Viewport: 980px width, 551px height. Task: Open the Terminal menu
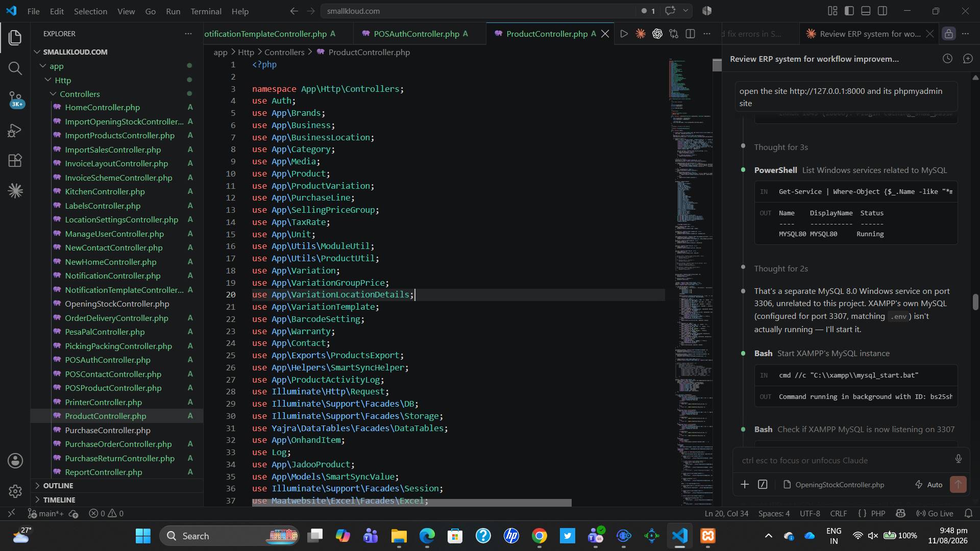click(x=206, y=11)
